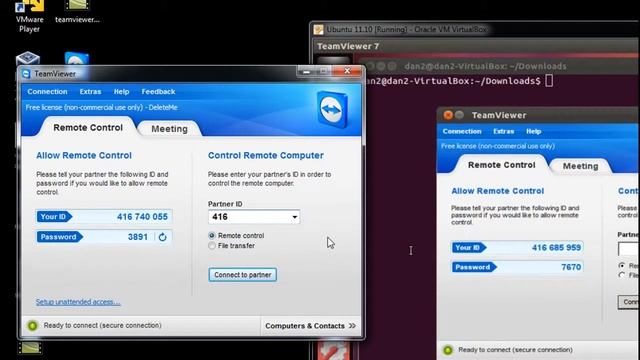Screen dimensions: 640x360
Task: Open VMware Player desktop shortcut
Action: point(29,16)
